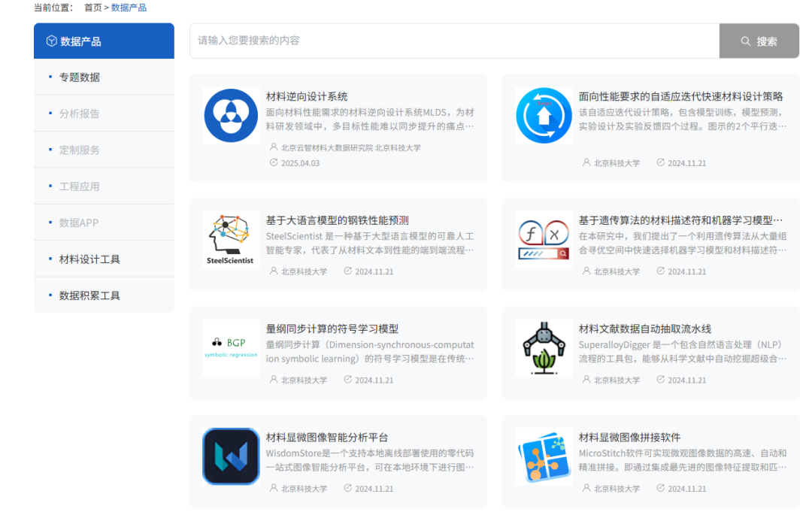Click the magnifier icon in the search button

point(745,41)
